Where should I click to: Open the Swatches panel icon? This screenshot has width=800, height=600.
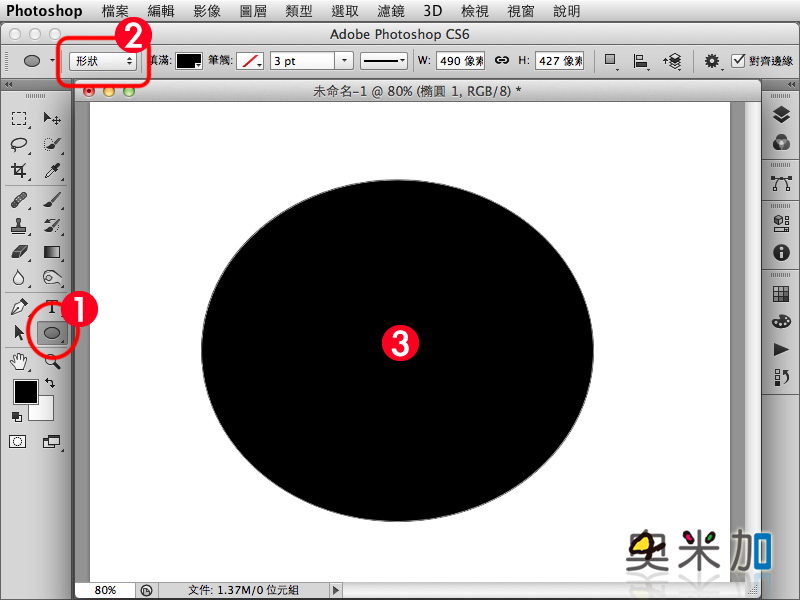[x=781, y=293]
